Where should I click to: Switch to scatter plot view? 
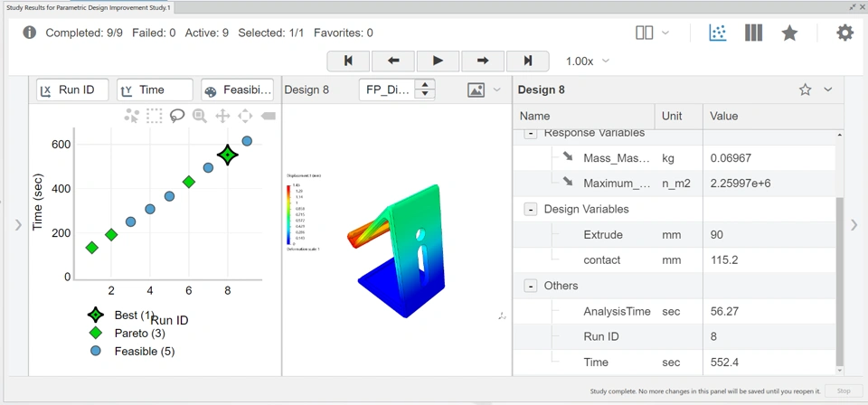click(x=718, y=33)
